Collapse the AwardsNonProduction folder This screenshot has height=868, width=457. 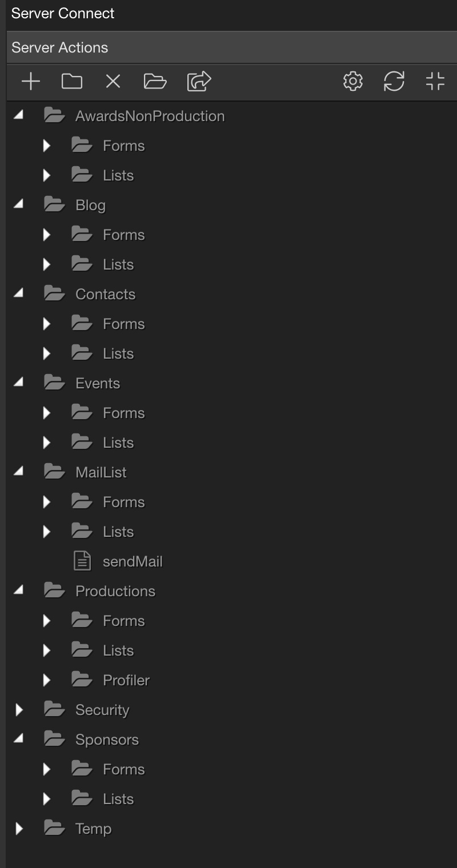[x=19, y=115]
